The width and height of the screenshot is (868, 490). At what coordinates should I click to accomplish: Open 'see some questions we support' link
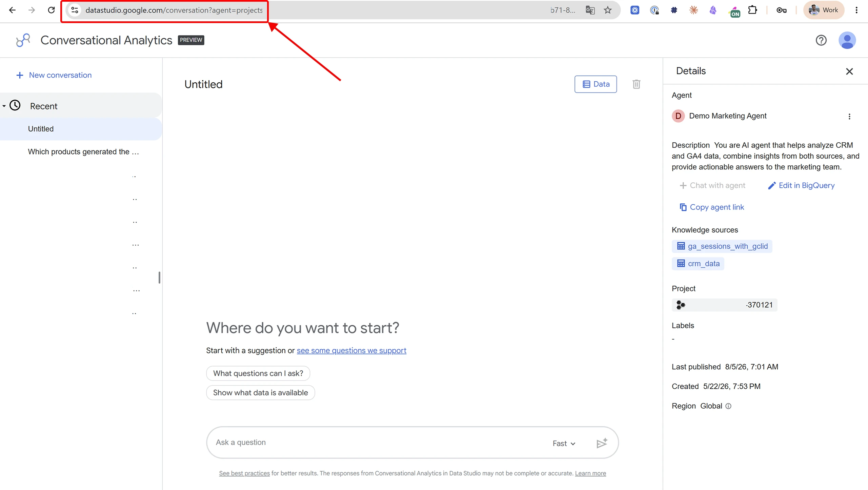click(x=351, y=350)
